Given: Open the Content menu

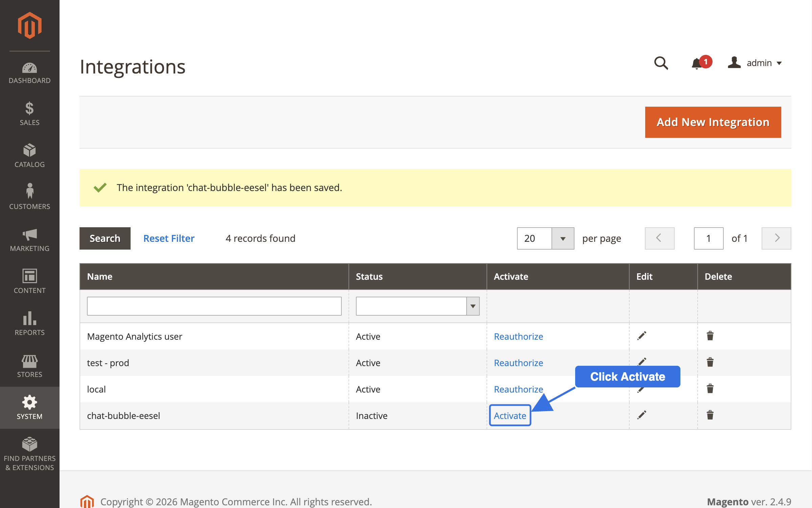Looking at the screenshot, I should [x=30, y=282].
